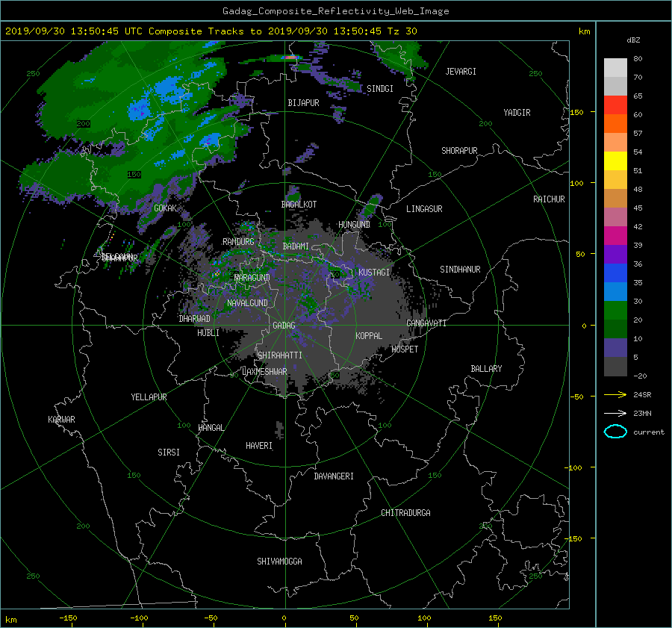Click the -20 value in dBZ legend

(640, 376)
